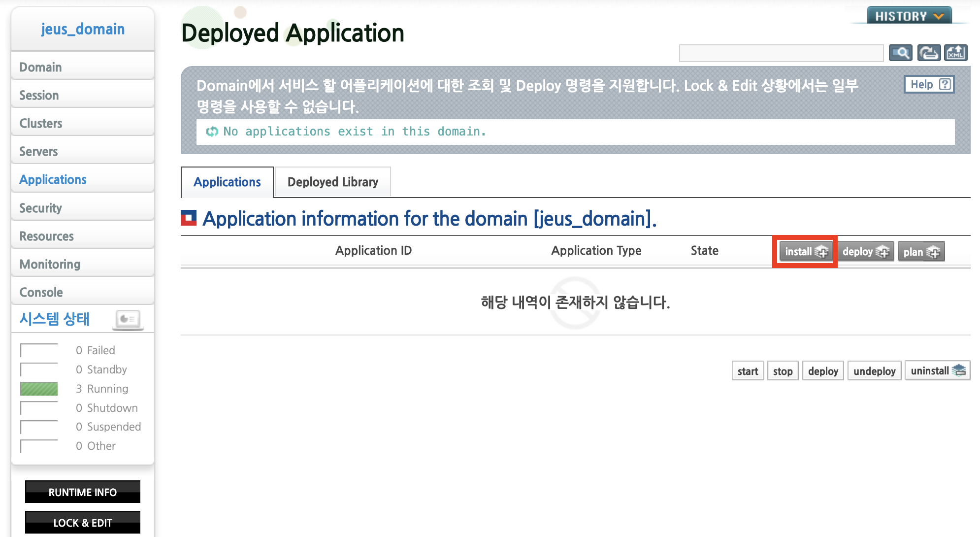The width and height of the screenshot is (980, 537).
Task: Click the search input field
Action: (x=781, y=53)
